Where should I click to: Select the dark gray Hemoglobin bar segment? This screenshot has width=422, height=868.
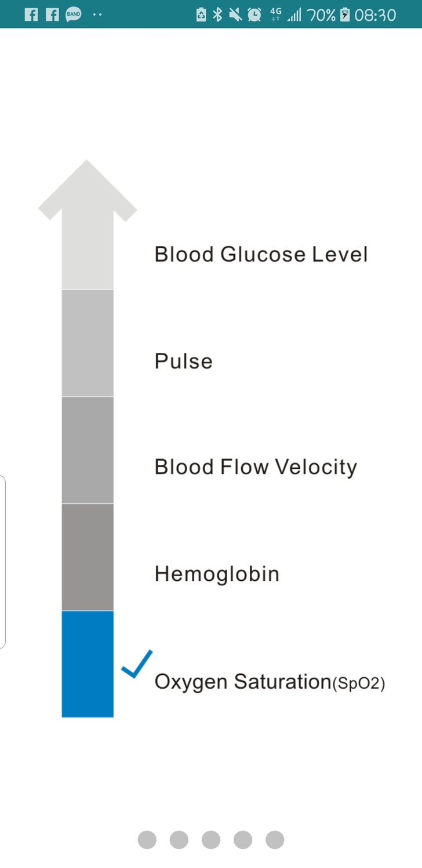88,557
